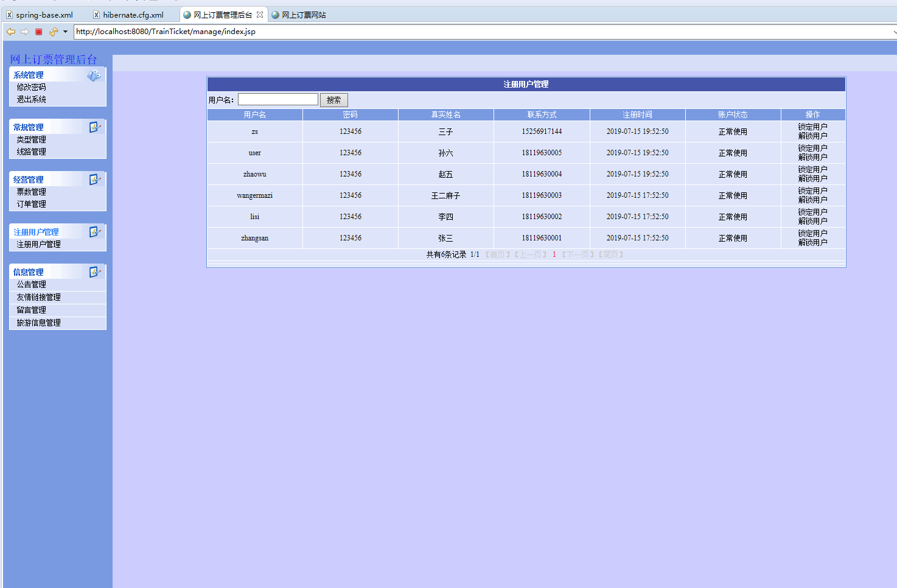
Task: Click the back navigation arrow icon
Action: point(10,31)
